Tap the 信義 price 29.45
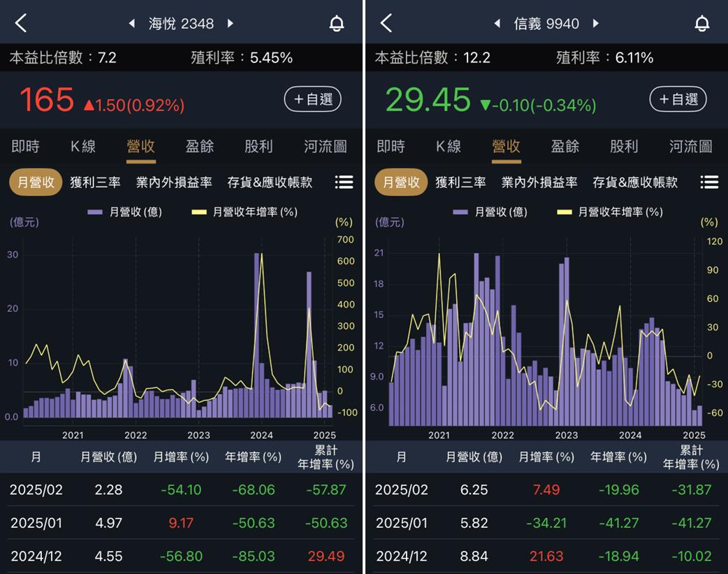 click(x=428, y=99)
